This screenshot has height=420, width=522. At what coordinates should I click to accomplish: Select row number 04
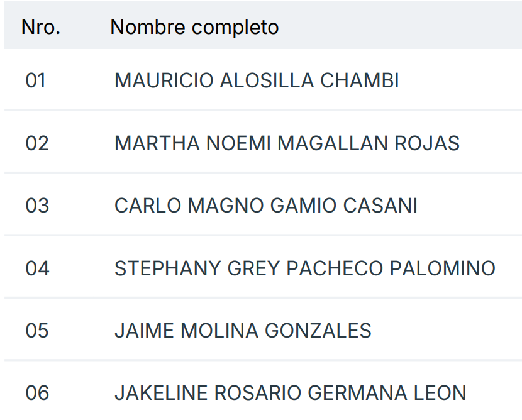pyautogui.click(x=37, y=268)
